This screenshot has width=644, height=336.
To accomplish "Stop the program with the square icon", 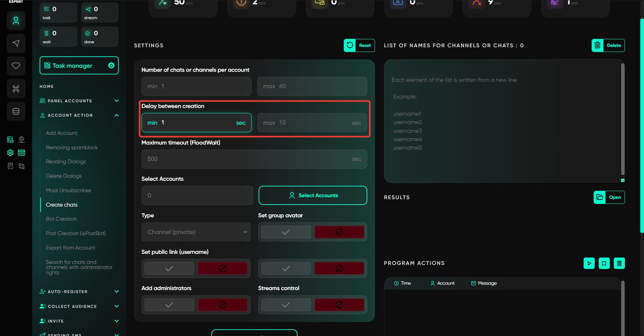I will (604, 263).
